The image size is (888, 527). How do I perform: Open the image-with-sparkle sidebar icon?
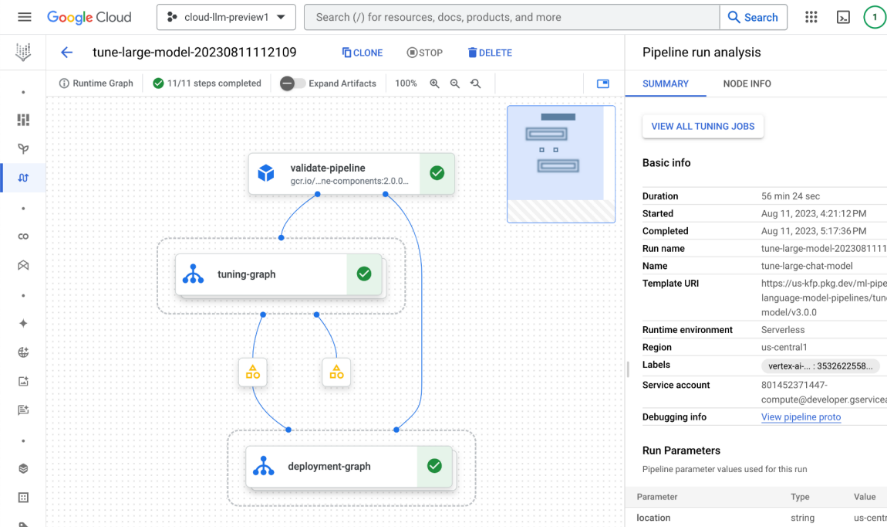click(23, 382)
